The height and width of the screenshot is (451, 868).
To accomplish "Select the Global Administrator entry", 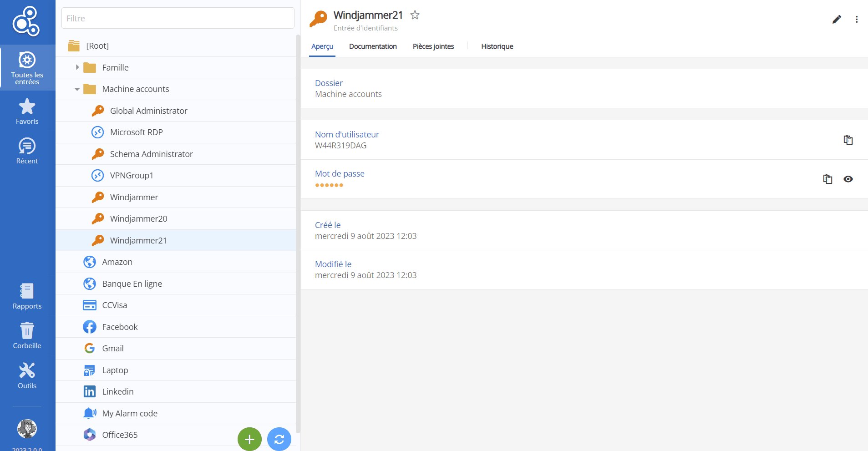I will (148, 111).
